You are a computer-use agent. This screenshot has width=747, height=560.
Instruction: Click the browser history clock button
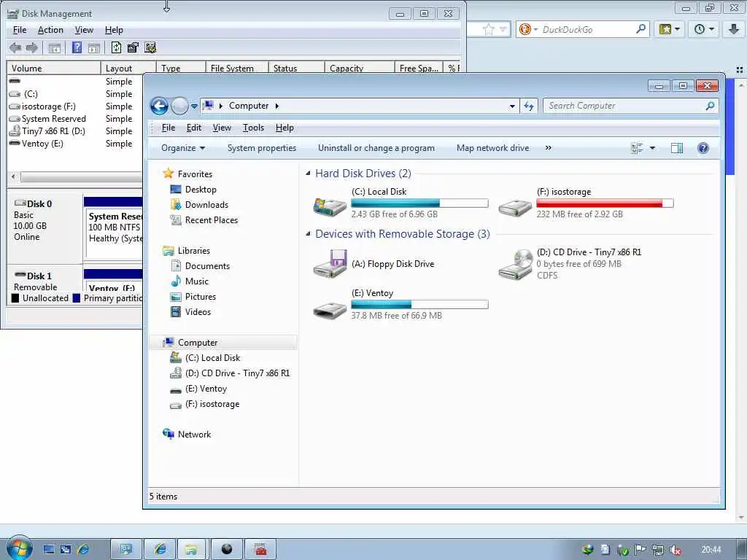coord(703,29)
